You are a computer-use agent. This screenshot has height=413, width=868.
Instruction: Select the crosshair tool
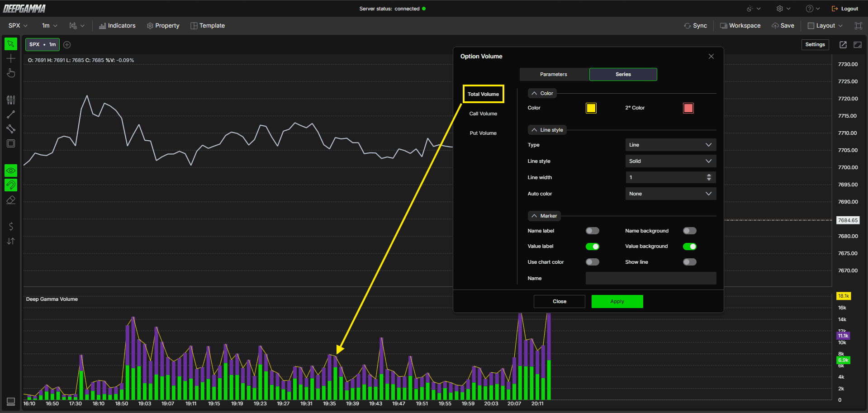pyautogui.click(x=11, y=58)
